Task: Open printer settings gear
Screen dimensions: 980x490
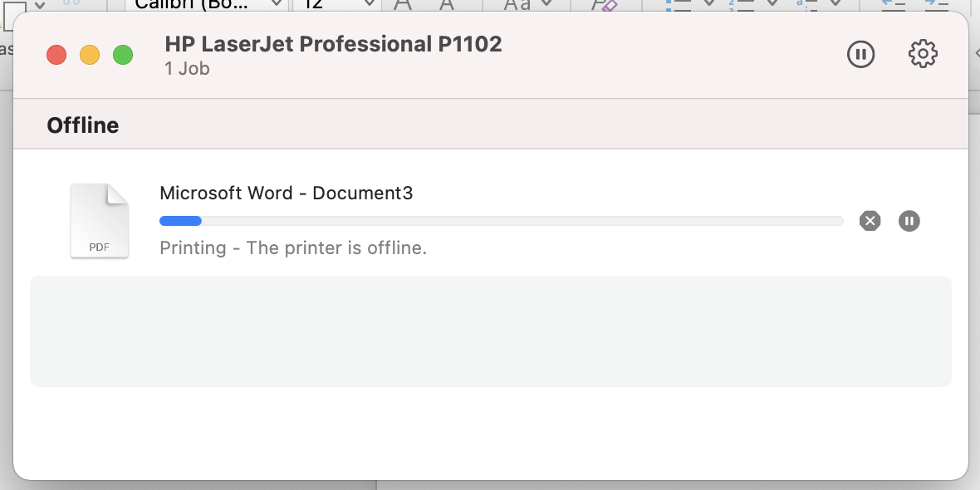Action: coord(923,55)
